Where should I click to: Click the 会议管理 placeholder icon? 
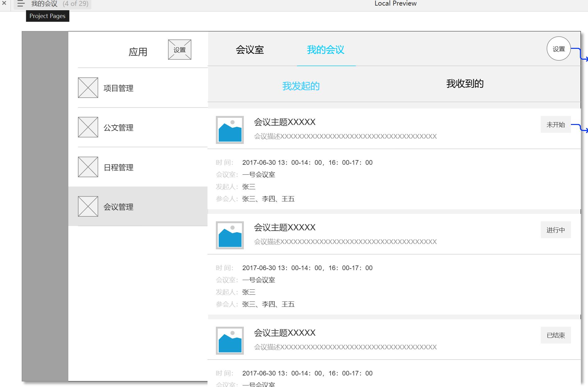[88, 206]
